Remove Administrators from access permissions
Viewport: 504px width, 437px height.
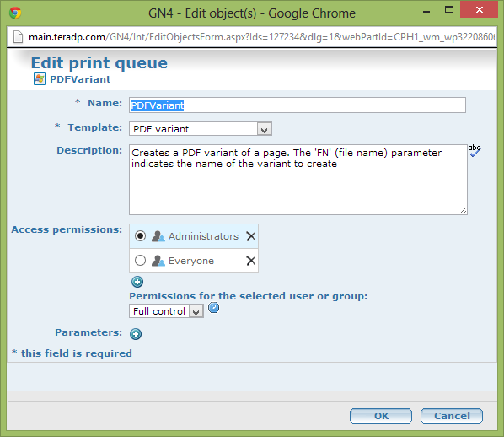[x=250, y=236]
